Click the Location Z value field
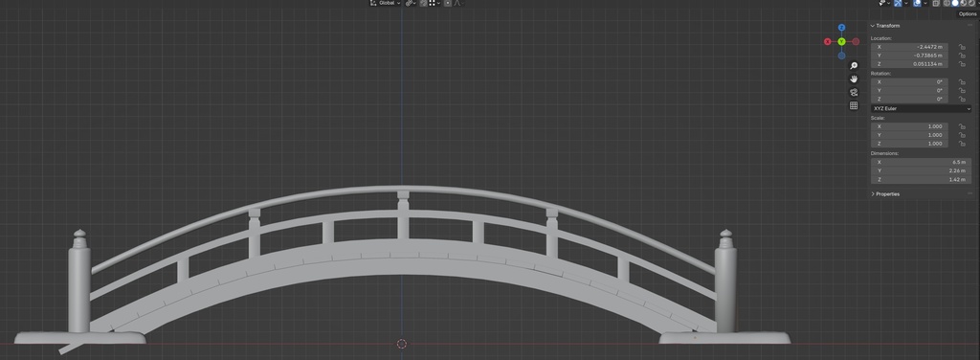Image resolution: width=980 pixels, height=360 pixels. [909, 64]
